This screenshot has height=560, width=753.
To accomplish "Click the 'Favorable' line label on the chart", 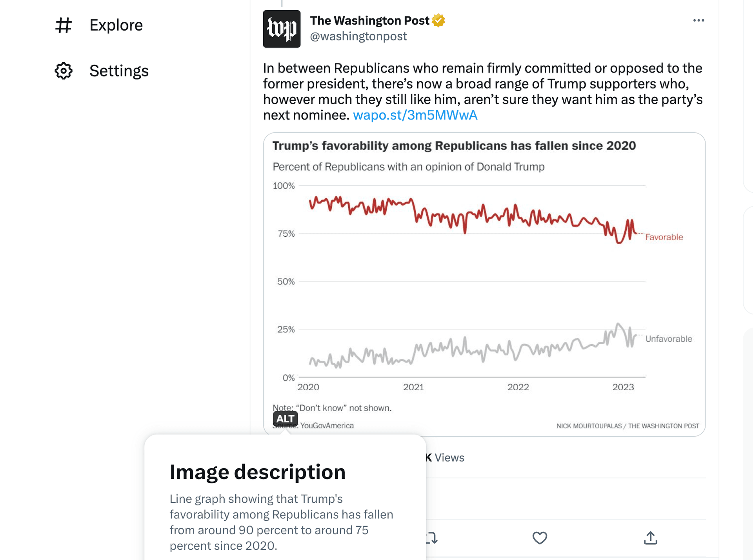I will point(664,237).
